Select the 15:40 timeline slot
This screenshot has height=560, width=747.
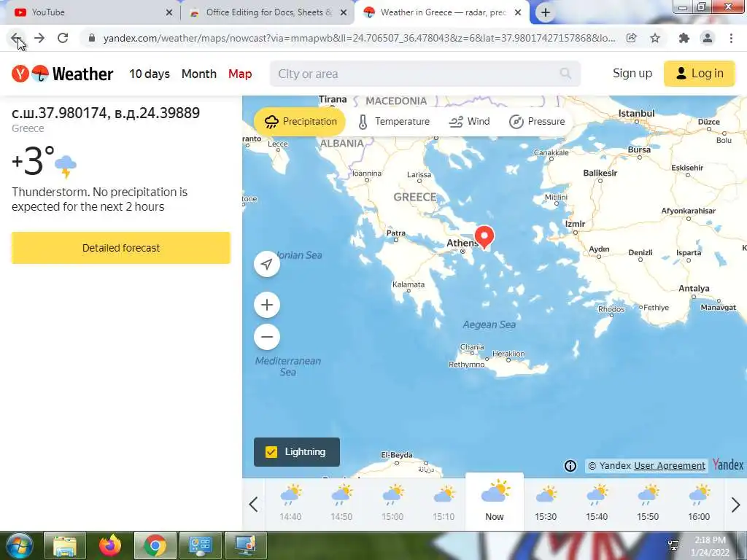click(x=597, y=503)
